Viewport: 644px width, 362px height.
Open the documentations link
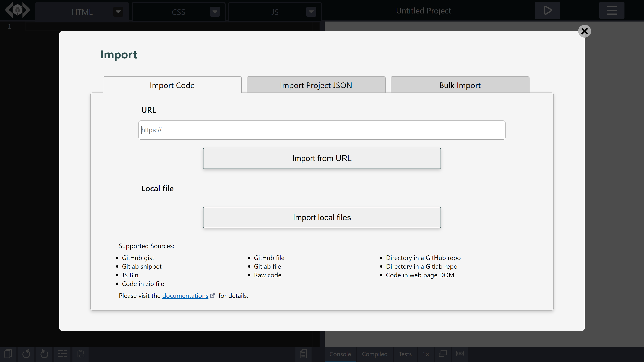coord(185,296)
